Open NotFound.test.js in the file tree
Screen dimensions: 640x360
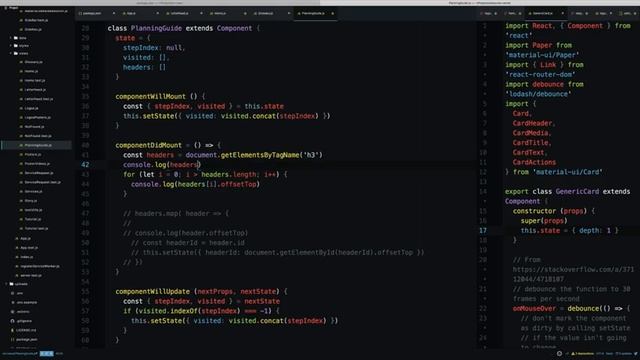click(38, 136)
